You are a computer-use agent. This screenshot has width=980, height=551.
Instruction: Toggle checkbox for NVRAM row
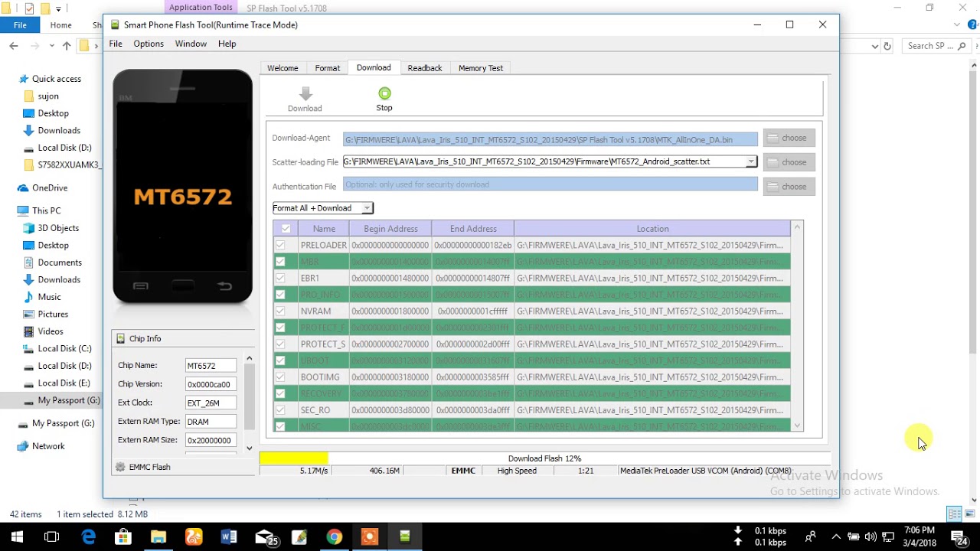pyautogui.click(x=280, y=311)
